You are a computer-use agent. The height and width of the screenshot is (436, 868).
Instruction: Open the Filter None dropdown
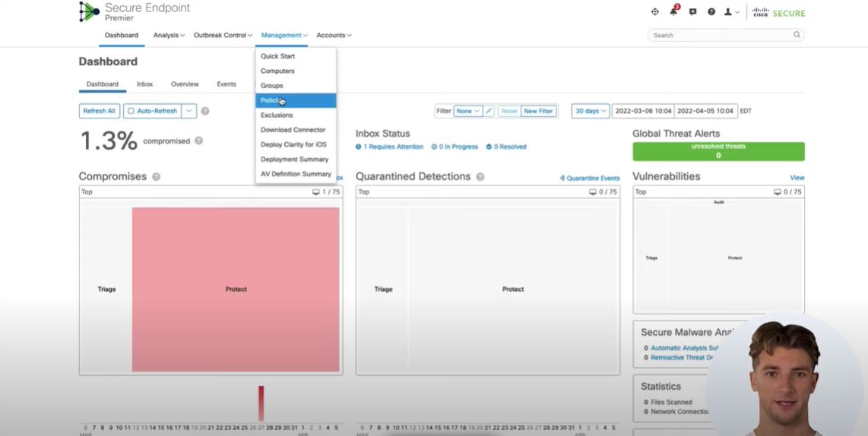[x=467, y=111]
